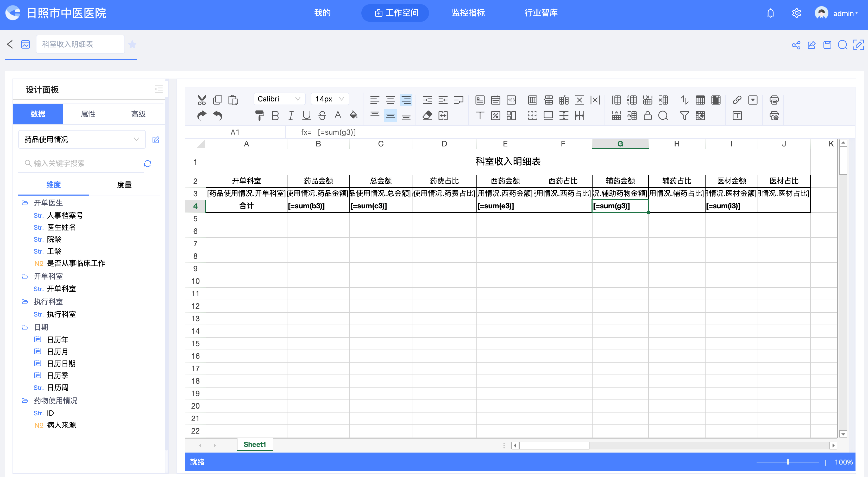Viewport: 868px width, 477px height.
Task: Collapse the 开单医生 folder
Action: click(25, 203)
